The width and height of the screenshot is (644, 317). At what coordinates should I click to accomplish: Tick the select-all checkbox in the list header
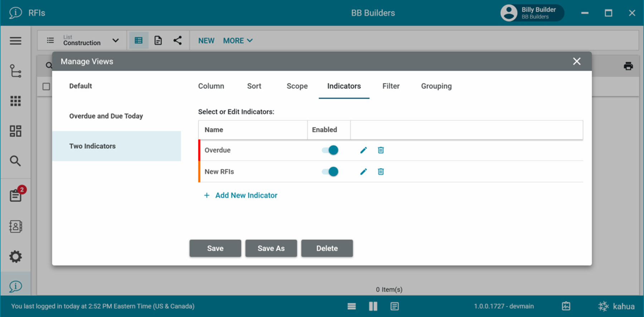[46, 87]
